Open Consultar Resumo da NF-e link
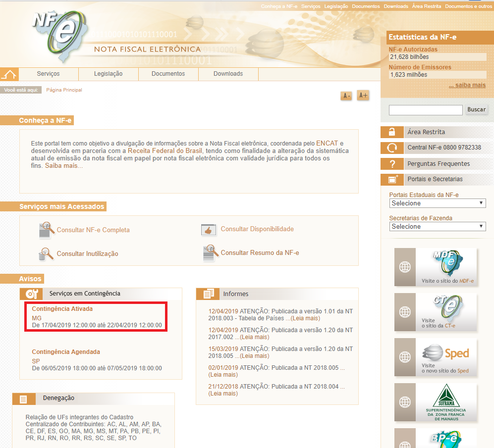 tap(260, 253)
